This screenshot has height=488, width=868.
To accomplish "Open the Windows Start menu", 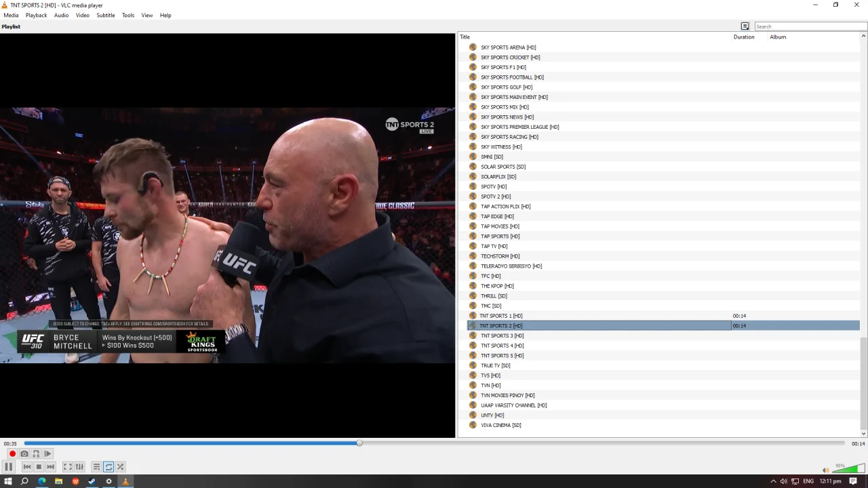I will click(x=8, y=481).
